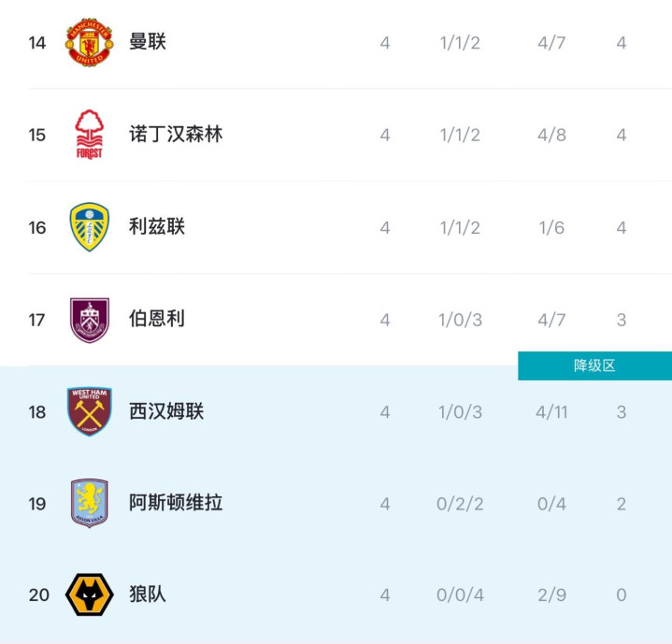Viewport: 672px width, 644px height.
Task: Select the 利兹联 team name
Action: [x=157, y=227]
